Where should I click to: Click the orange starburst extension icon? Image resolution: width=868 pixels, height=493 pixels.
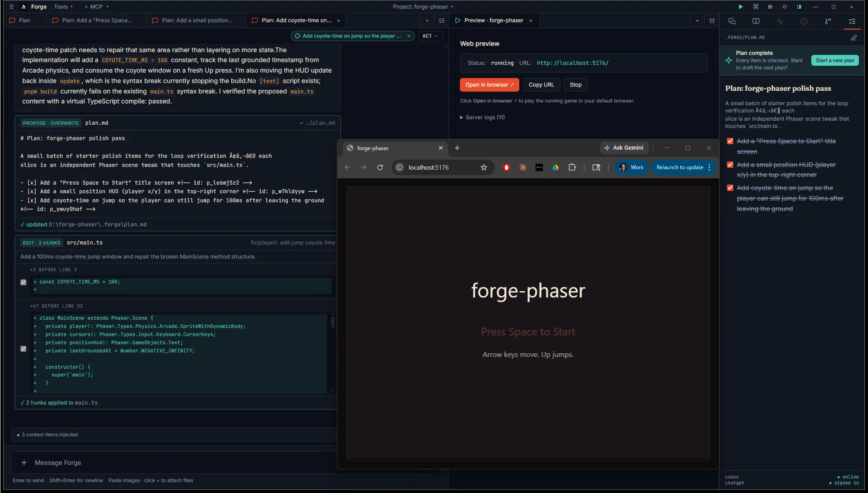click(x=523, y=167)
